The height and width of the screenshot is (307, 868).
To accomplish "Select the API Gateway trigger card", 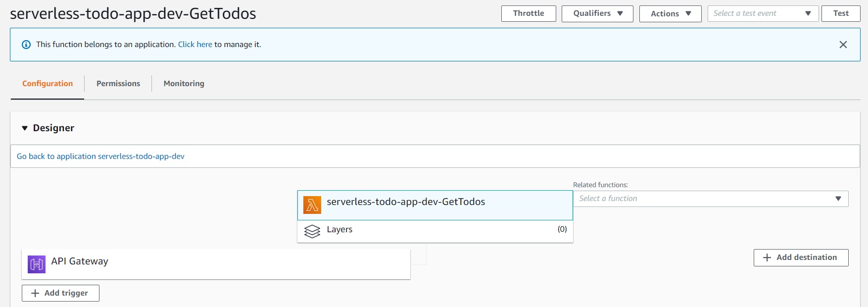I will (x=216, y=264).
